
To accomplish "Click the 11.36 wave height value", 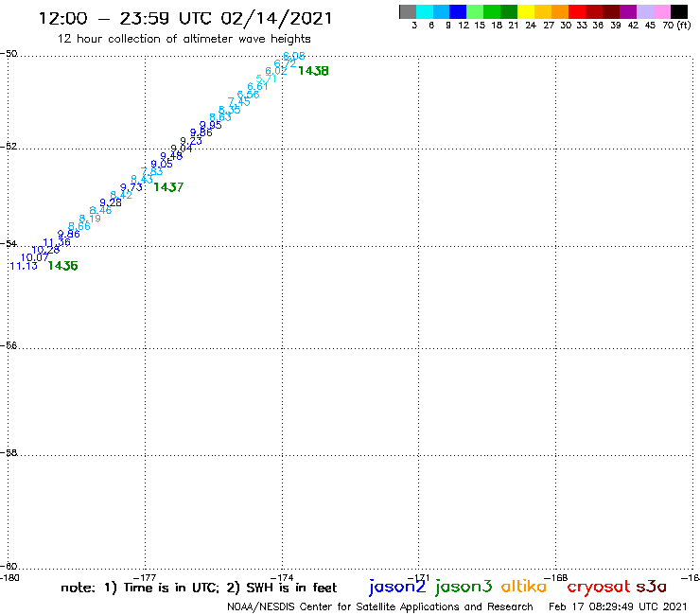I will coord(57,242).
